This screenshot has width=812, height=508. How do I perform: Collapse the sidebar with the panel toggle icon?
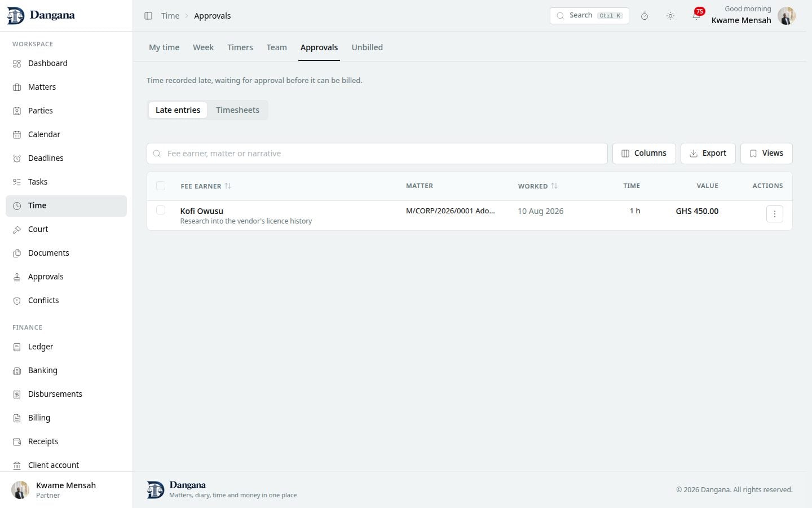pos(148,16)
